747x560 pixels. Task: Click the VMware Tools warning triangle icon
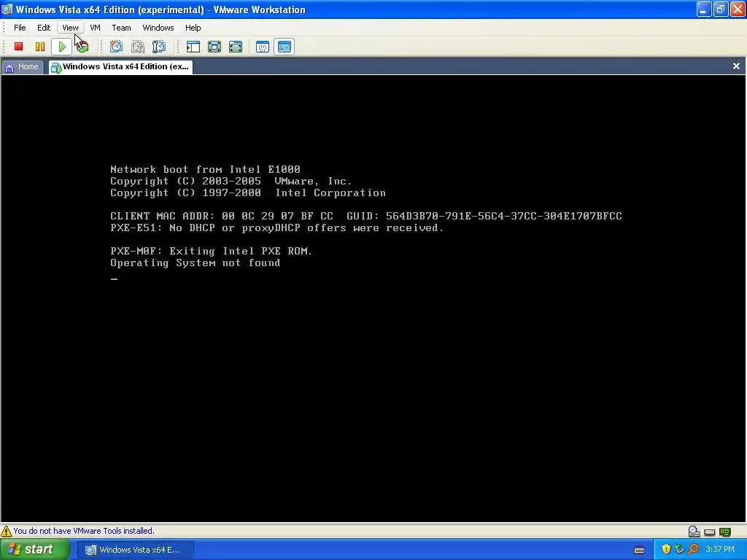(x=6, y=531)
